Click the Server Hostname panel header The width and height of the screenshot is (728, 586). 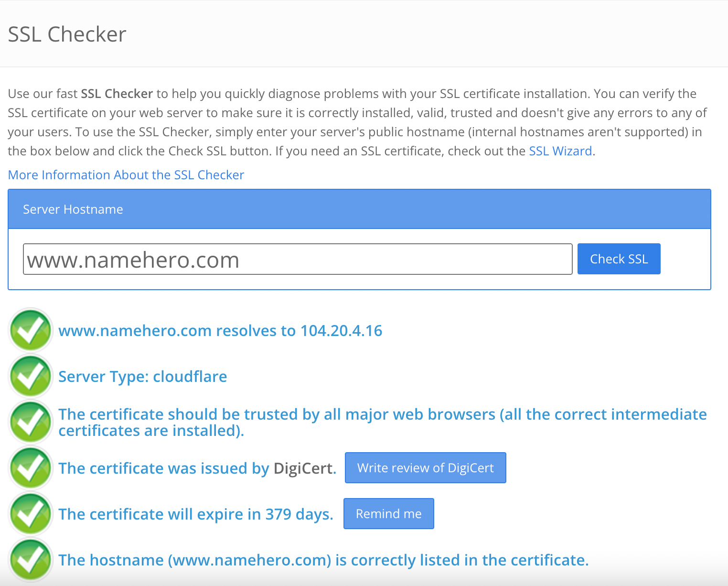359,209
